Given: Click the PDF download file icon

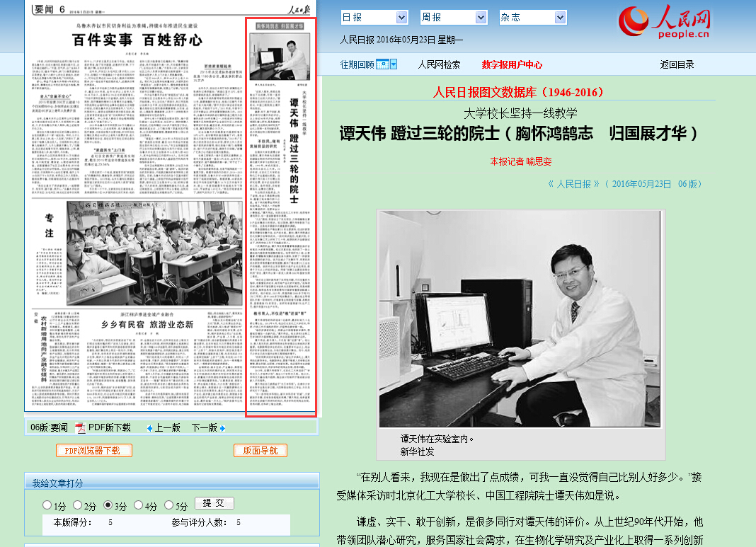Looking at the screenshot, I should click(80, 427).
